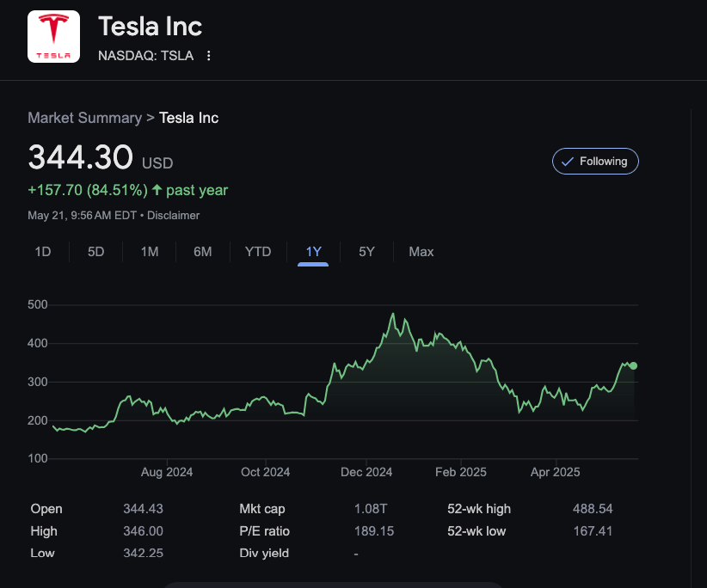Click the Aug 2024 axis label

[x=167, y=472]
